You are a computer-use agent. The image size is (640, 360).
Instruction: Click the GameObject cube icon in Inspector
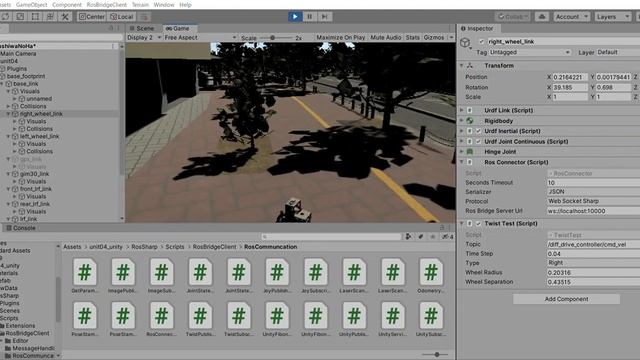pyautogui.click(x=465, y=42)
